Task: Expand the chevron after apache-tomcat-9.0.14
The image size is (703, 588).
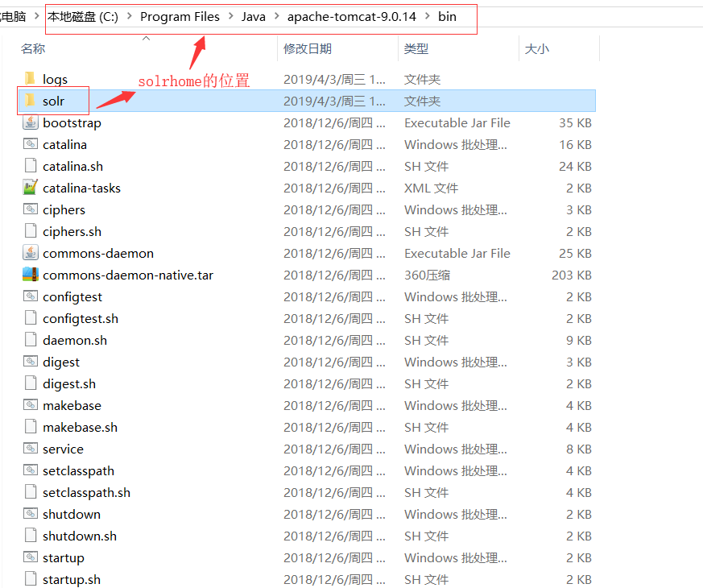Action: coord(428,17)
